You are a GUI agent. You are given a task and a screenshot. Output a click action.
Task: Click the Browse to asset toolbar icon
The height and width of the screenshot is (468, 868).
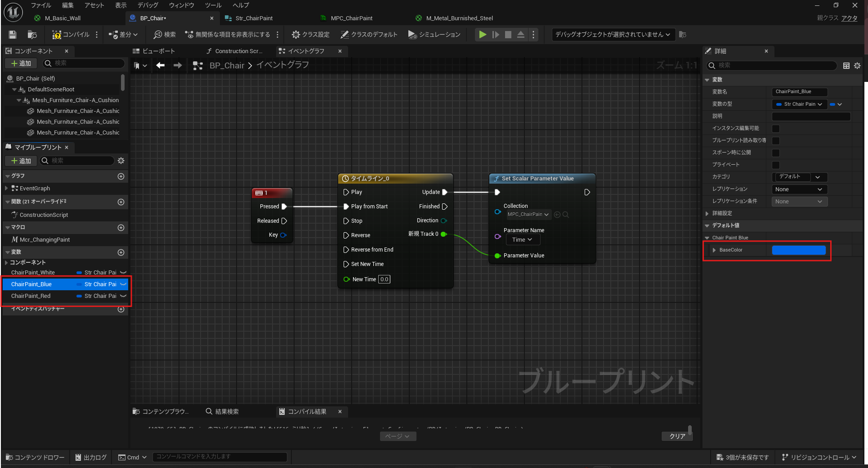pos(32,35)
